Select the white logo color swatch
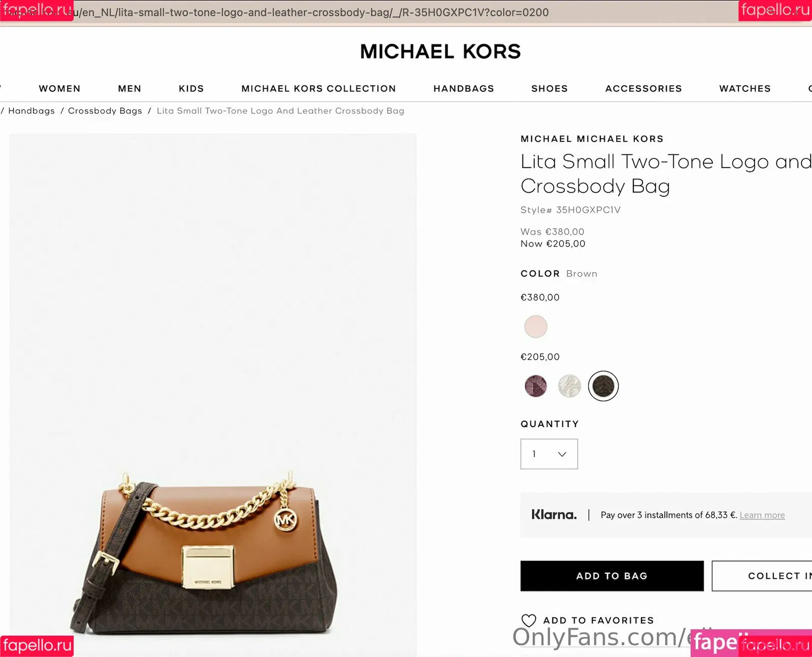 (x=569, y=386)
